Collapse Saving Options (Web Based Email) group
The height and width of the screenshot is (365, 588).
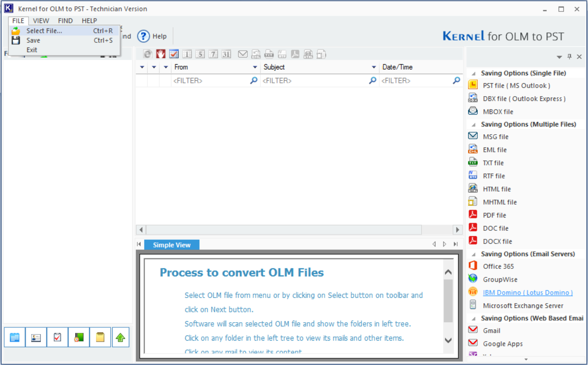(473, 319)
